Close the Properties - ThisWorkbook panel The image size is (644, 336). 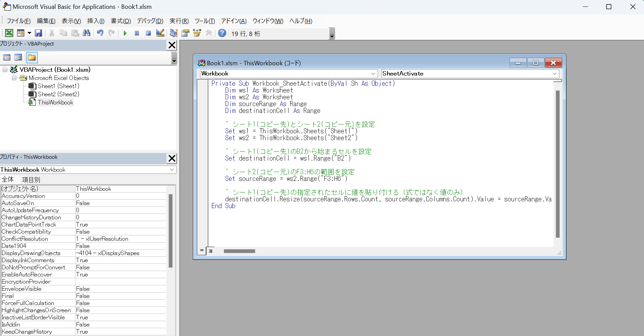[x=172, y=158]
